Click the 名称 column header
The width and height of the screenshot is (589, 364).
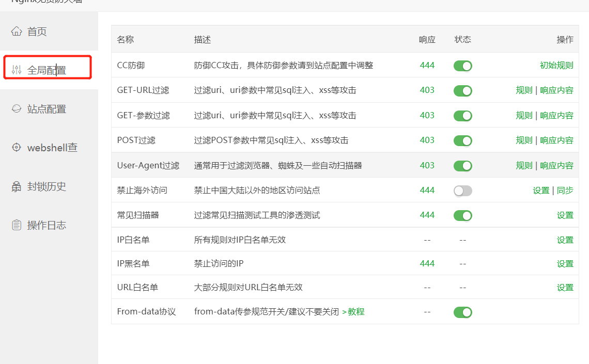point(125,39)
